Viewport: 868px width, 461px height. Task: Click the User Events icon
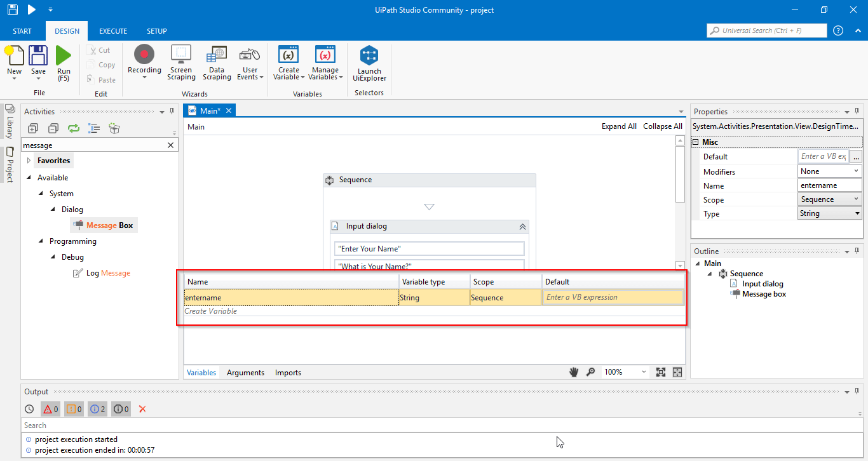[x=250, y=55]
